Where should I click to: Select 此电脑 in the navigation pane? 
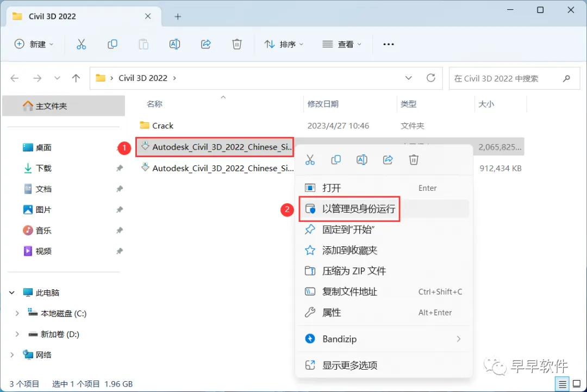point(41,293)
